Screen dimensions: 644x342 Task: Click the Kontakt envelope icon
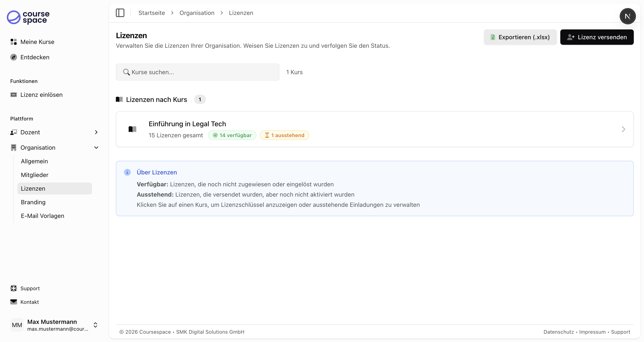click(13, 302)
